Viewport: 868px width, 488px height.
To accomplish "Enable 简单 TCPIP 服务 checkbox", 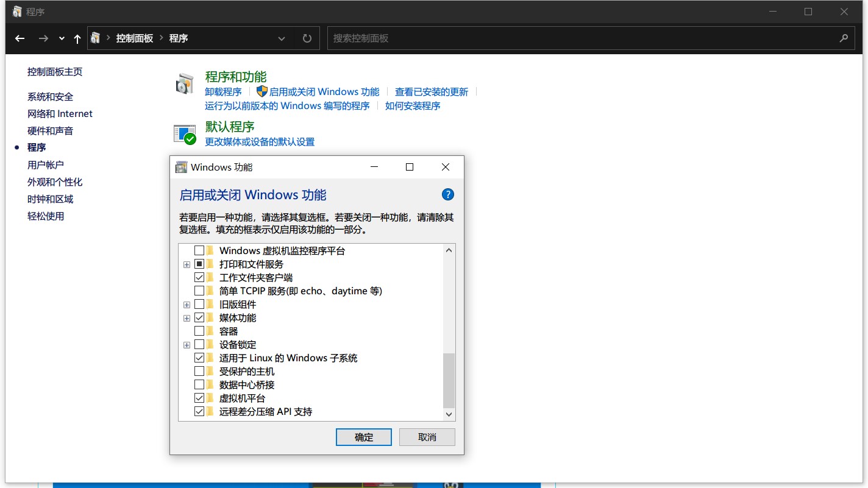I will 199,291.
